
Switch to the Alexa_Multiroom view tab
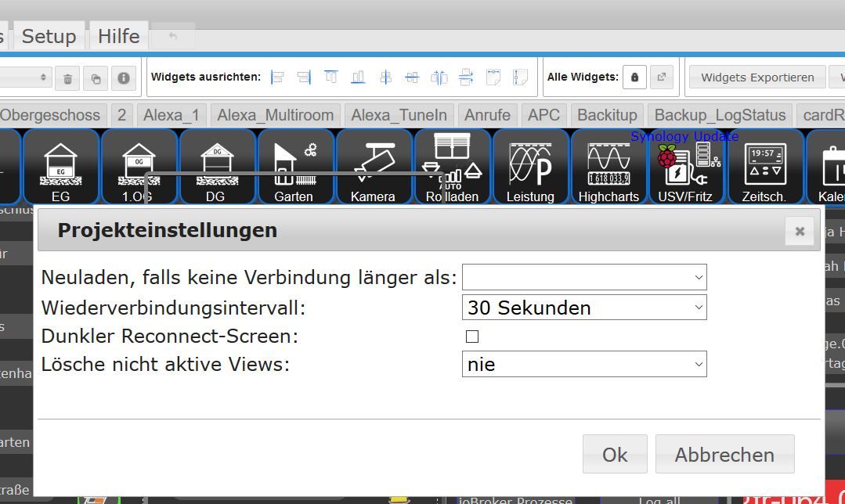[x=276, y=115]
